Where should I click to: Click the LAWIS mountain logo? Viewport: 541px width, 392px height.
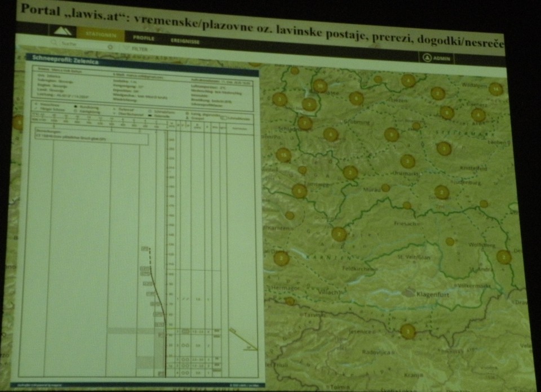point(63,31)
